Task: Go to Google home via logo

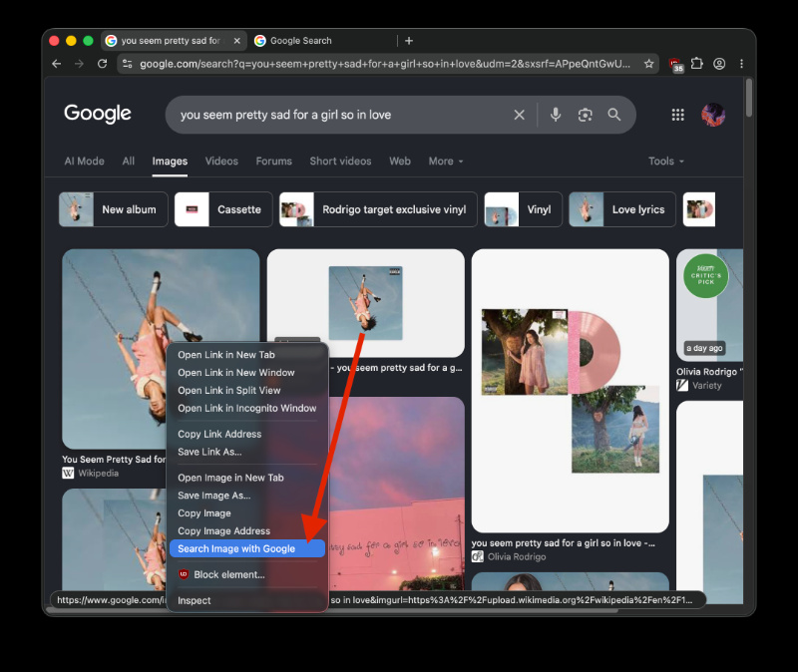Action: click(97, 114)
